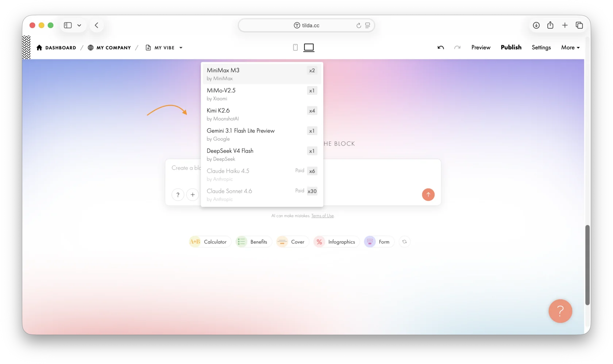
Task: Toggle the Safari sidebar icon
Action: coord(68,25)
